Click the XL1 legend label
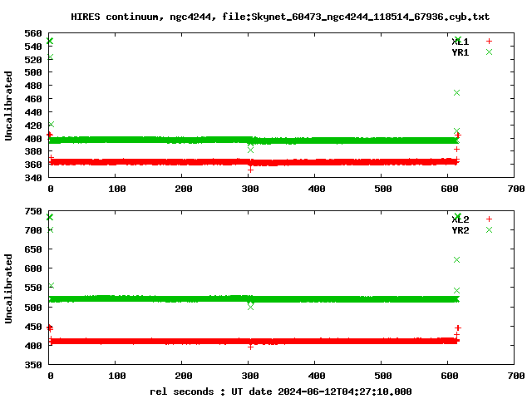The width and height of the screenshot is (532, 399). pos(461,42)
